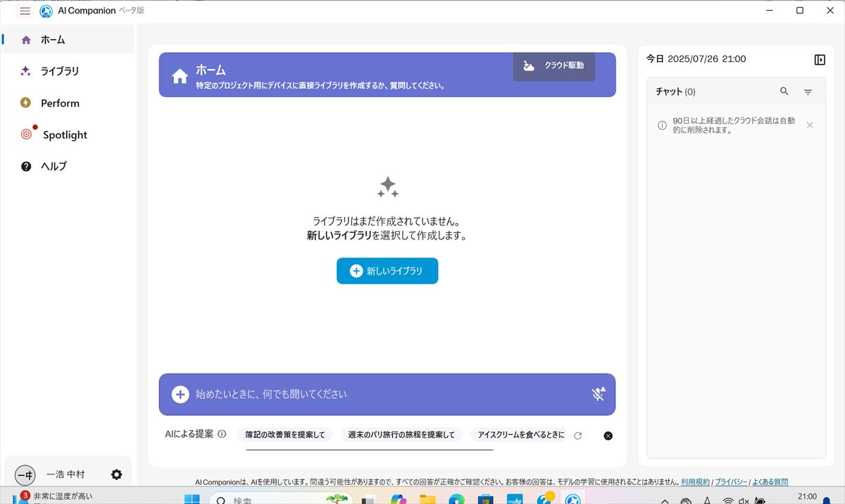Image resolution: width=845 pixels, height=504 pixels.
Task: Open Spotlight in the sidebar
Action: pos(68,134)
